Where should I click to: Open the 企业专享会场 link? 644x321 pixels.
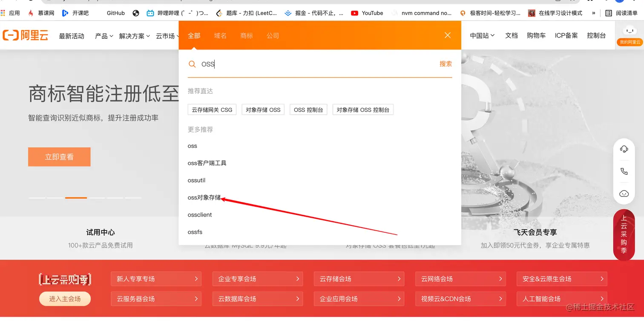[258, 279]
